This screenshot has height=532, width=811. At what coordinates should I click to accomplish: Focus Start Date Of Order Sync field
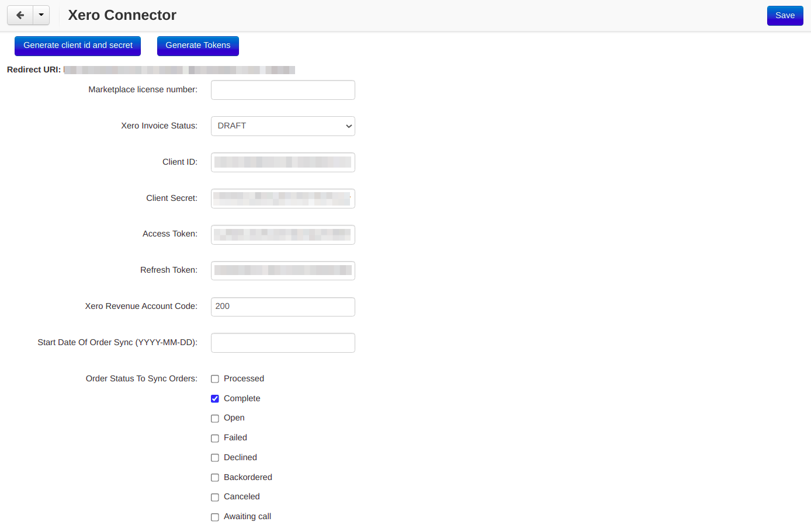pyautogui.click(x=283, y=343)
